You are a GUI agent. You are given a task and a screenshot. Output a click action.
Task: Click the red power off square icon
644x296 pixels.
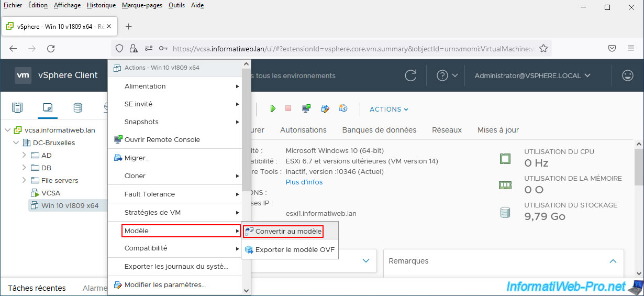[288, 108]
